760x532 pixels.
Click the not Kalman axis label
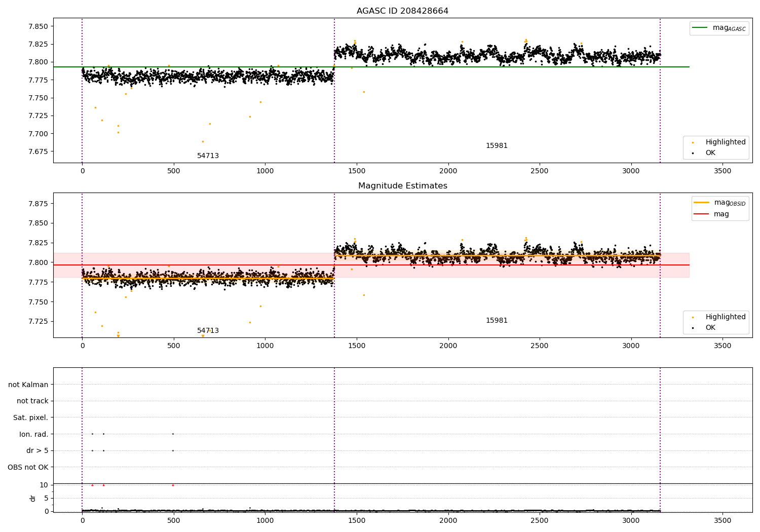(28, 385)
